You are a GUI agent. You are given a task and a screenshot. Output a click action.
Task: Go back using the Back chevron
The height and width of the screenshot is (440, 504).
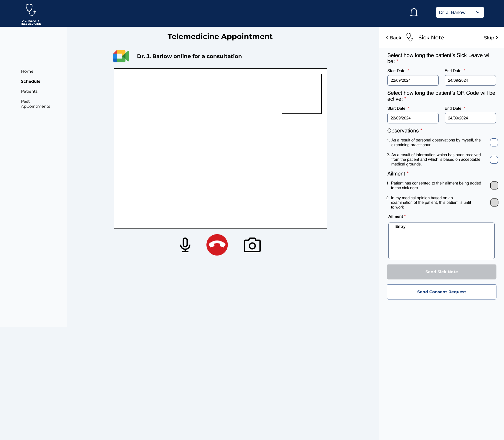(x=393, y=38)
